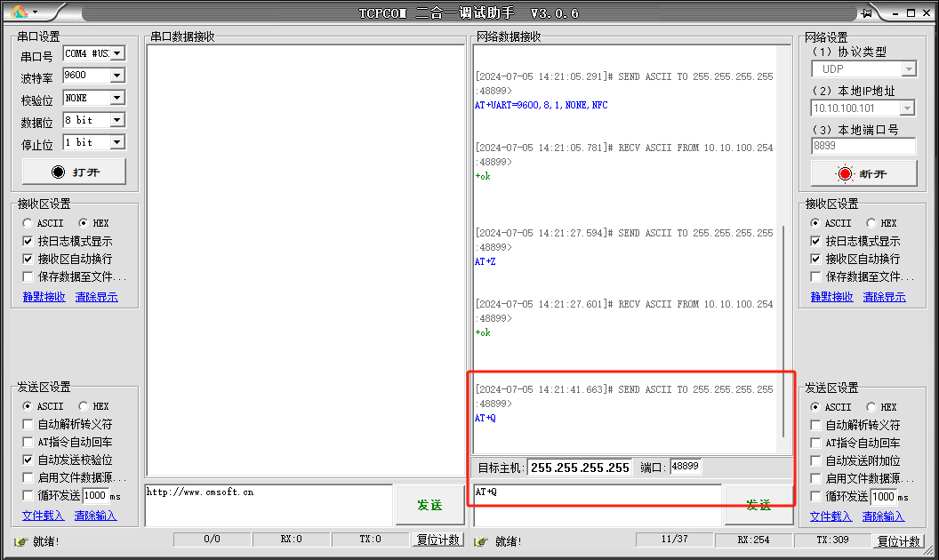939x560 pixels.
Task: Disable 按日志模式显示 in serial receive settings
Action: coord(28,241)
